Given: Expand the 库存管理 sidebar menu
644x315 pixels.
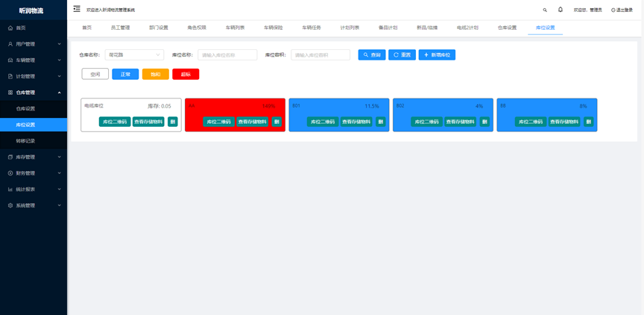Looking at the screenshot, I should 34,157.
